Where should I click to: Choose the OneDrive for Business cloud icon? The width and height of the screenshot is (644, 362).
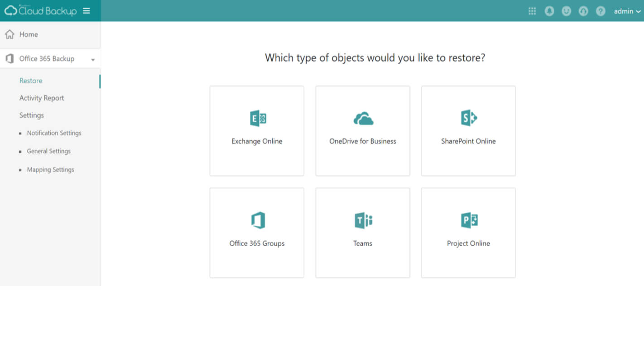click(x=363, y=119)
